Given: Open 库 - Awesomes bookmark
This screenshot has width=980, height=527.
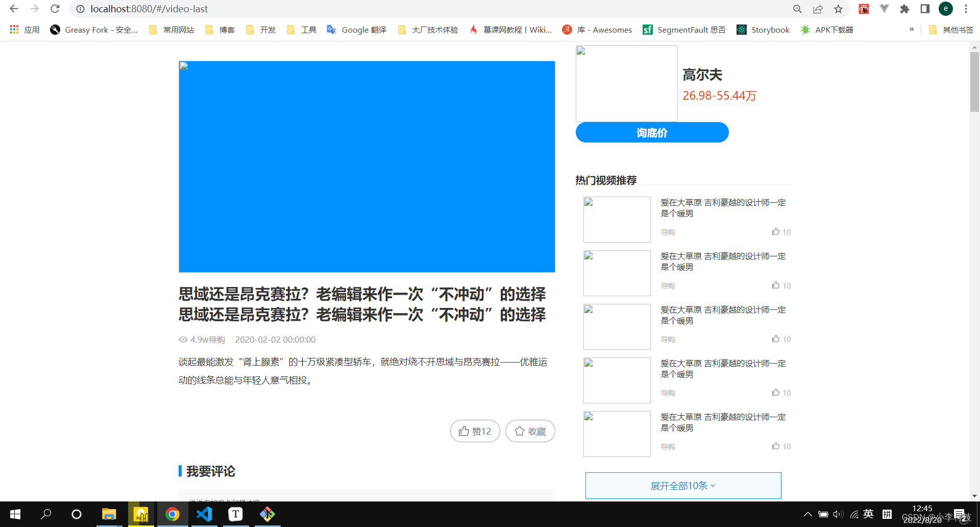Looking at the screenshot, I should point(597,30).
